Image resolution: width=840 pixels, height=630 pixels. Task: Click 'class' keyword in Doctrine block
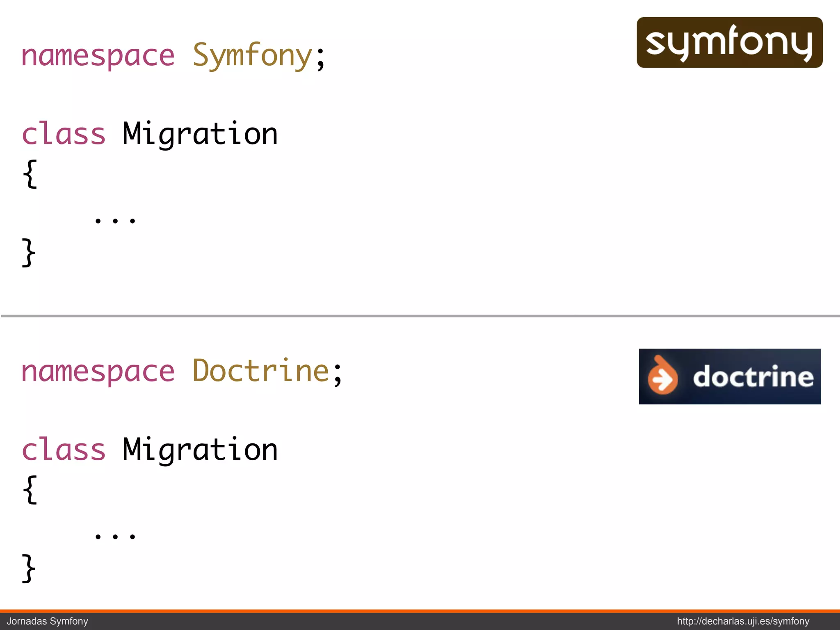(x=64, y=450)
